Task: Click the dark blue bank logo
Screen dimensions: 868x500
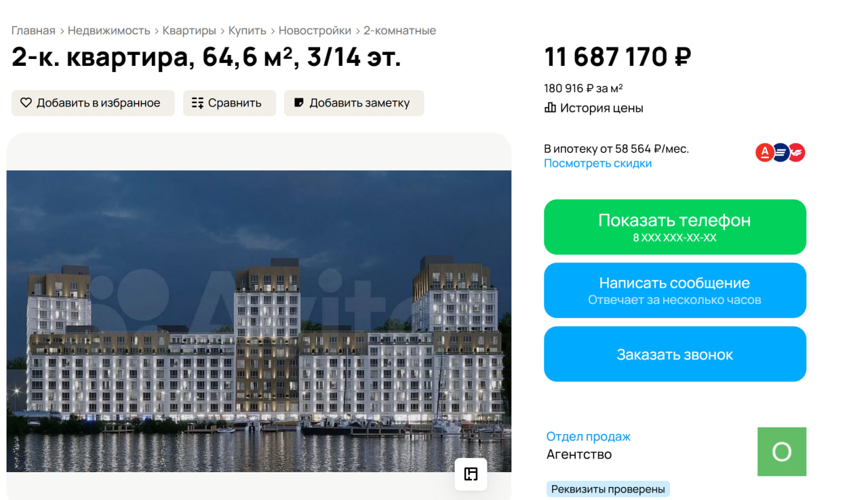Action: tap(781, 153)
